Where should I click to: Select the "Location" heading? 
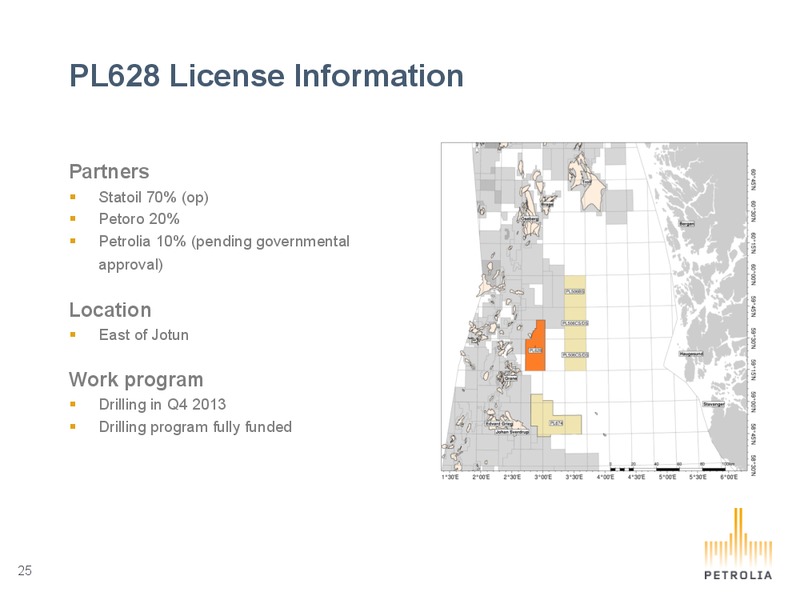[110, 310]
